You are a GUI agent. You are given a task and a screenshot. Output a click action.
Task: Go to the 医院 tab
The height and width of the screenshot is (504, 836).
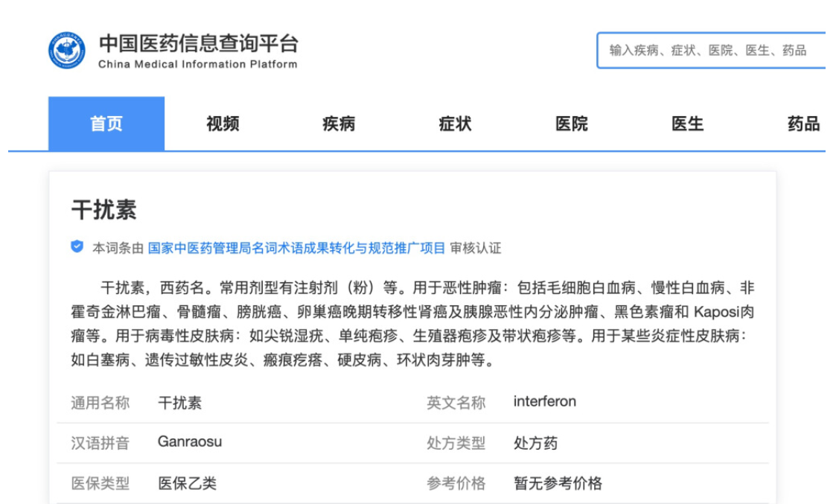point(571,124)
